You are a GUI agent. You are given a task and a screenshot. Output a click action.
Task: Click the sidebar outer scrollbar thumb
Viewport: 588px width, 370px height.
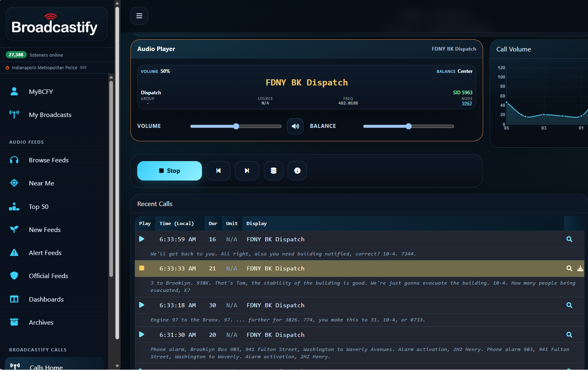pos(117,172)
